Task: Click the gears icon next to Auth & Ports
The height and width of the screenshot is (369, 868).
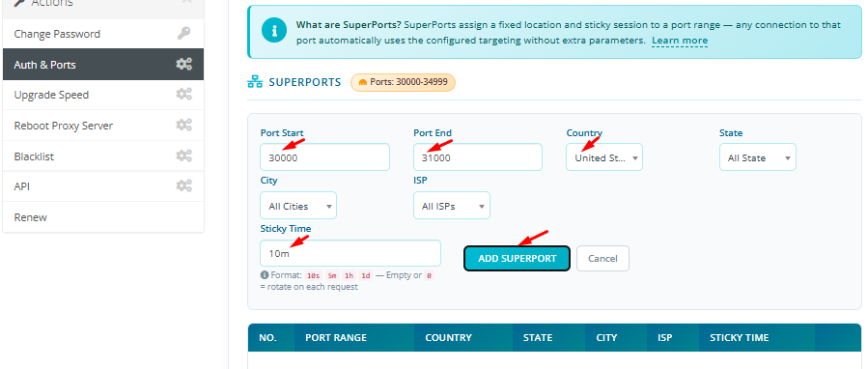Action: point(183,65)
